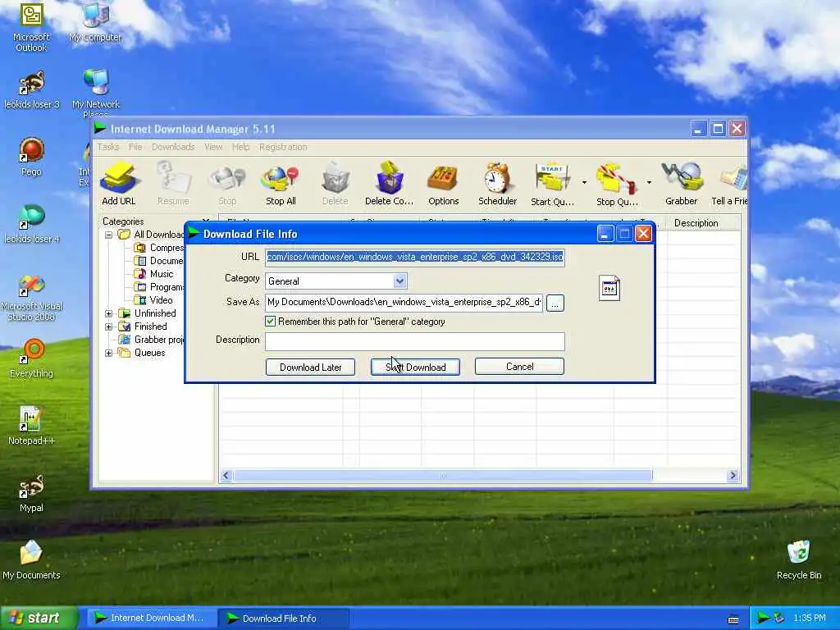
Task: Open the Downloads menu
Action: pos(173,147)
